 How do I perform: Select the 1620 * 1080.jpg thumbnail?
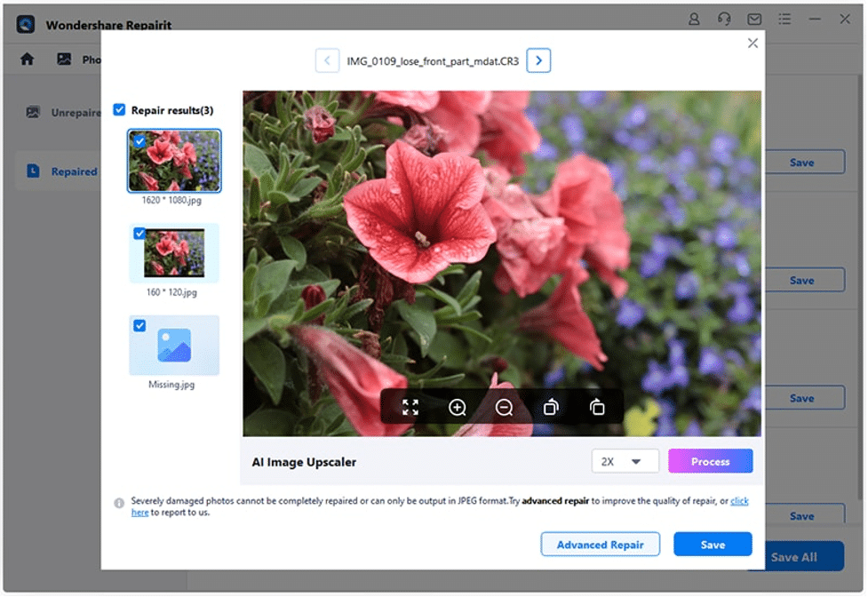pyautogui.click(x=173, y=160)
